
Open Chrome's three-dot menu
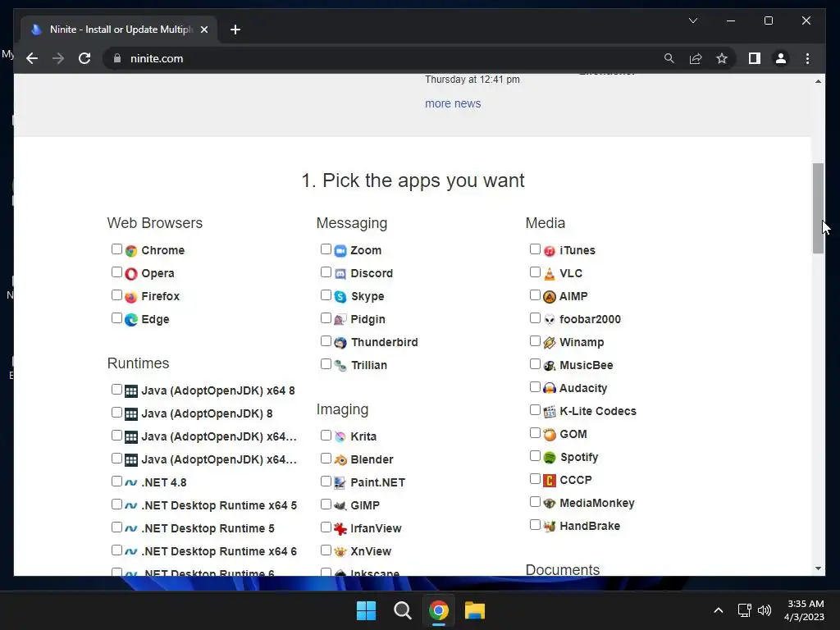(807, 58)
